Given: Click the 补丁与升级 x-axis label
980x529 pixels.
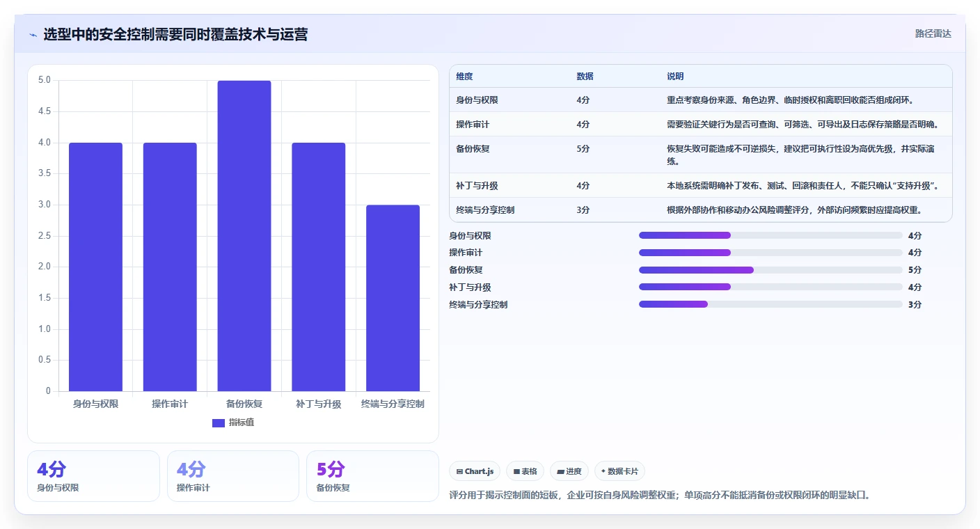Looking at the screenshot, I should click(x=319, y=404).
